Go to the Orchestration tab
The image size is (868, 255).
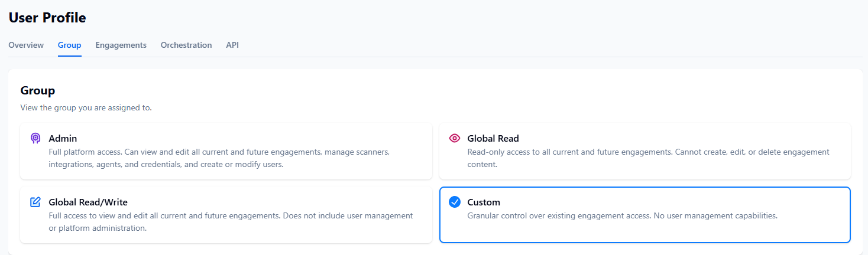186,45
